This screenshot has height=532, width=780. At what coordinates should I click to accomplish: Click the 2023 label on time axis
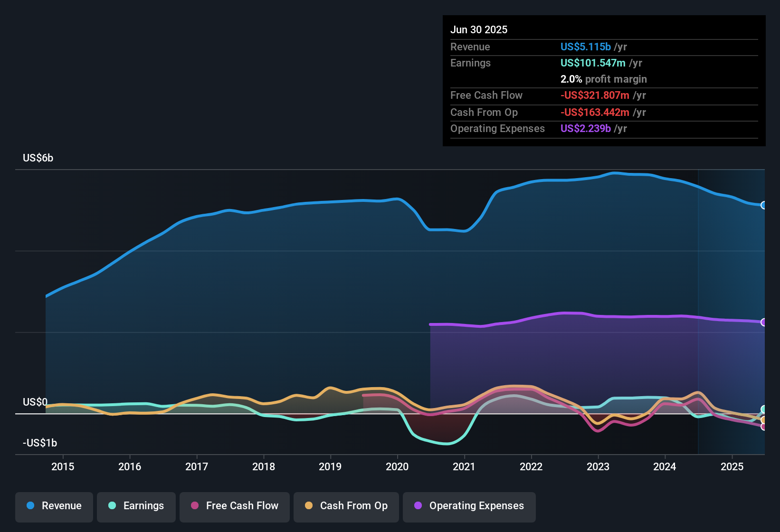598,466
